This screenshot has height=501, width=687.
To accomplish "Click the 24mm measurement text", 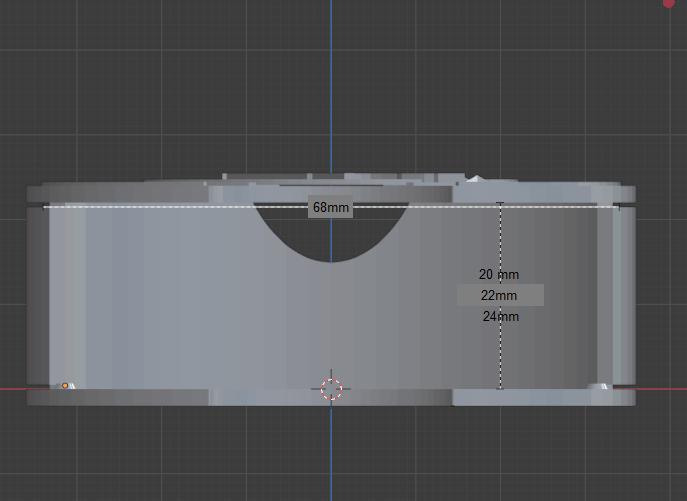I will point(500,316).
